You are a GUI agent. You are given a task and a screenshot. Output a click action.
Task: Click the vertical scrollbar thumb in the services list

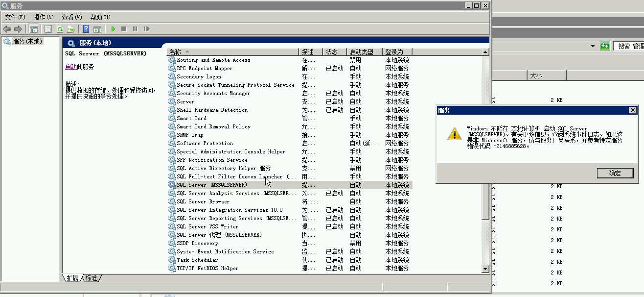pos(485,202)
